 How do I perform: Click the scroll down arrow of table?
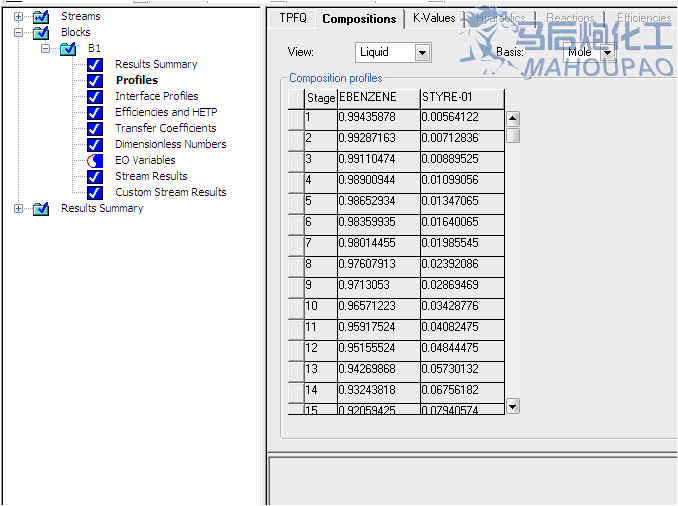(x=513, y=405)
